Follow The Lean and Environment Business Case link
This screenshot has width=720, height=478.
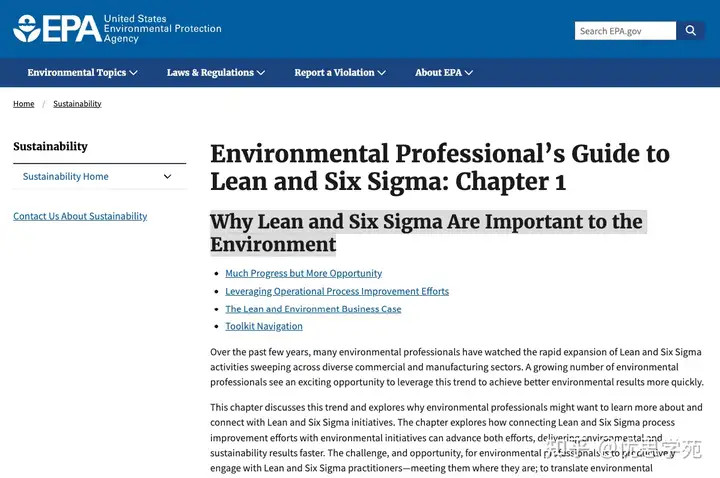[313, 309]
